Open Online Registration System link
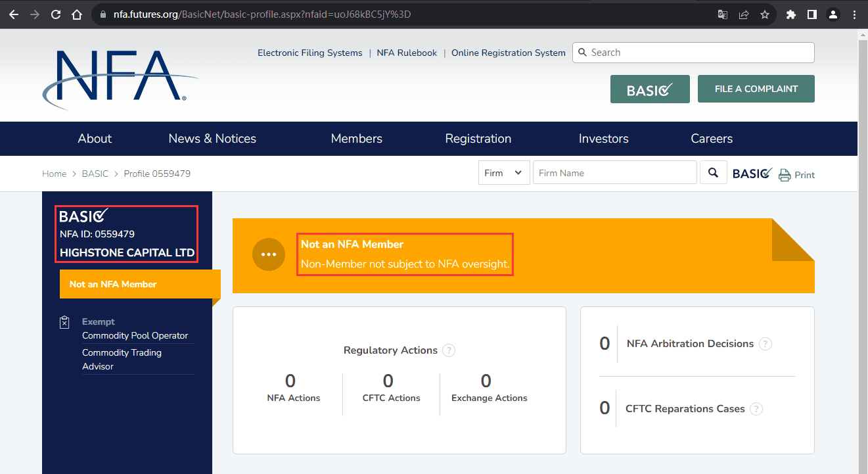The width and height of the screenshot is (868, 474). pyautogui.click(x=509, y=53)
